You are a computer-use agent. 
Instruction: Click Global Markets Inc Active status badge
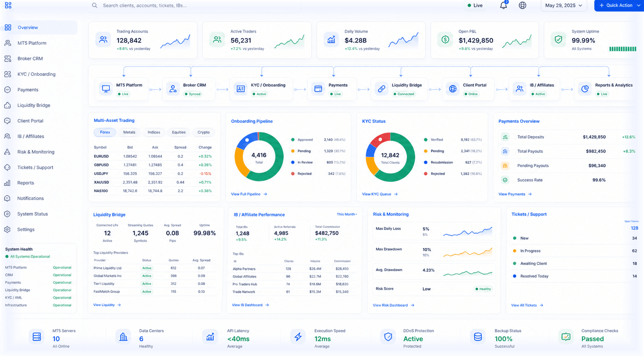(x=146, y=276)
